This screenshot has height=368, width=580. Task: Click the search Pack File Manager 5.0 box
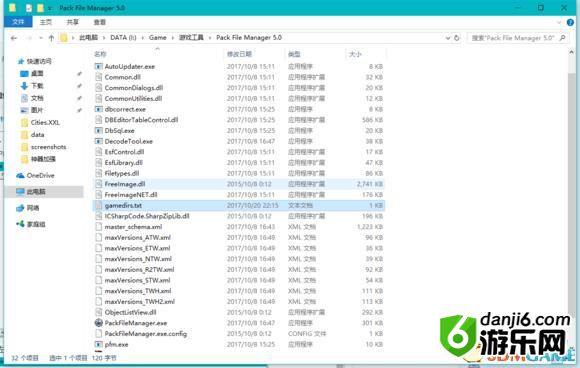click(513, 38)
